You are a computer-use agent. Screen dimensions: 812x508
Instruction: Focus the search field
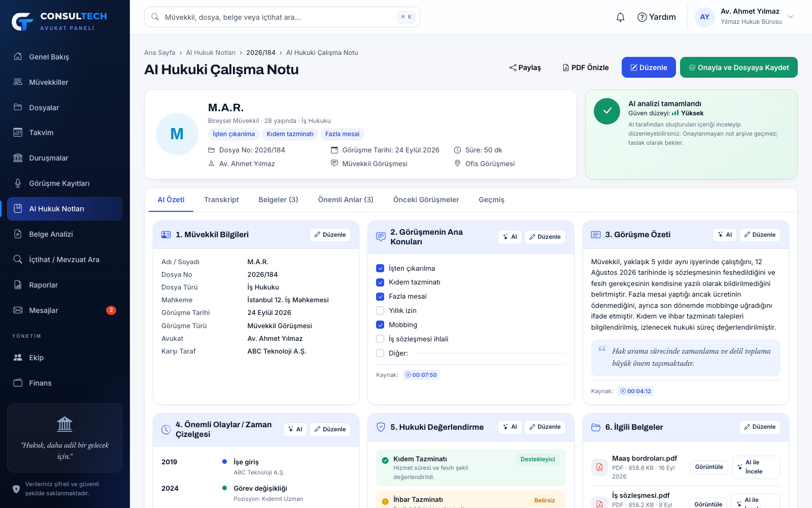pyautogui.click(x=282, y=17)
